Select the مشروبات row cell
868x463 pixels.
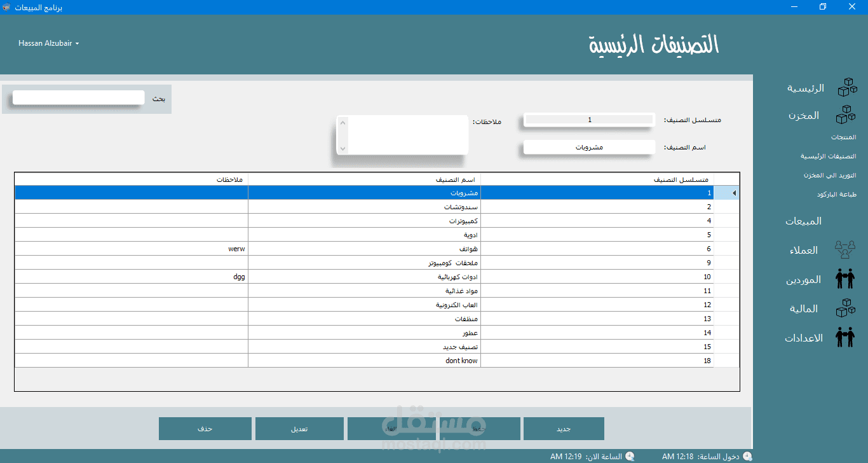[365, 193]
